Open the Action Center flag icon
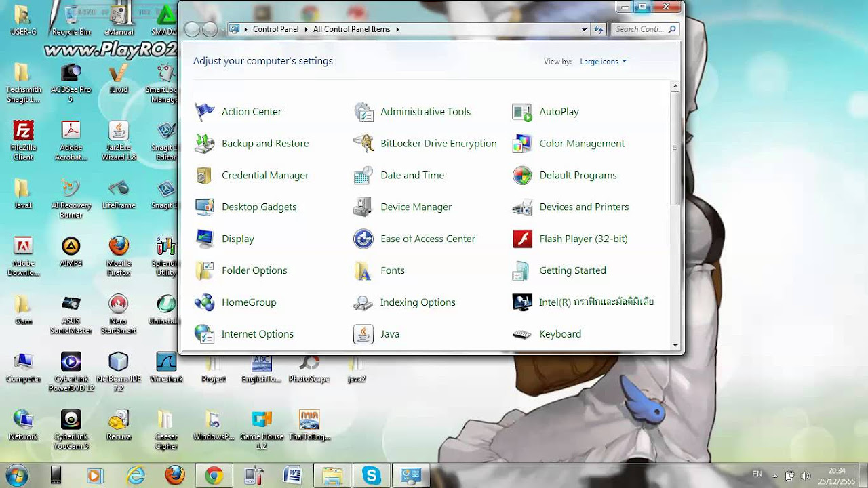Image resolution: width=868 pixels, height=488 pixels. [x=204, y=112]
